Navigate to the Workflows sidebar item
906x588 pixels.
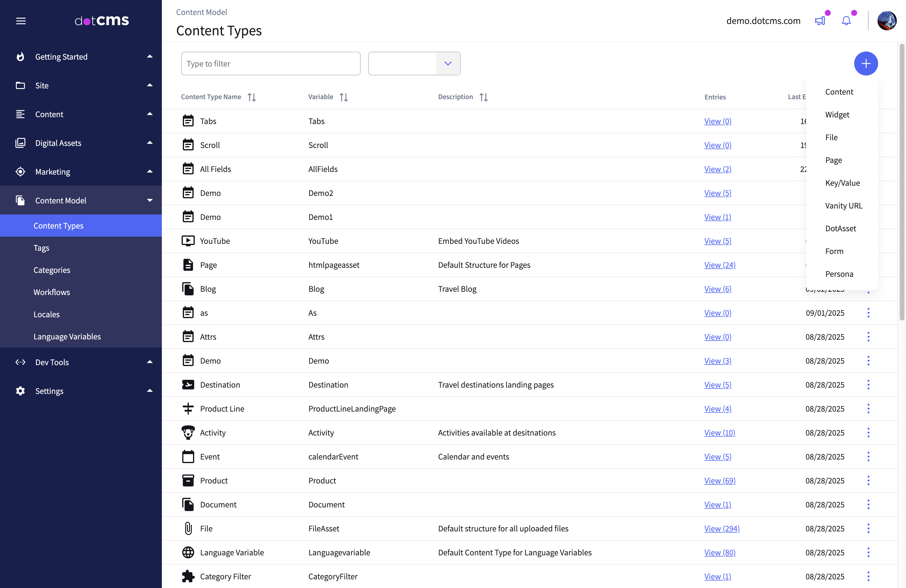52,292
